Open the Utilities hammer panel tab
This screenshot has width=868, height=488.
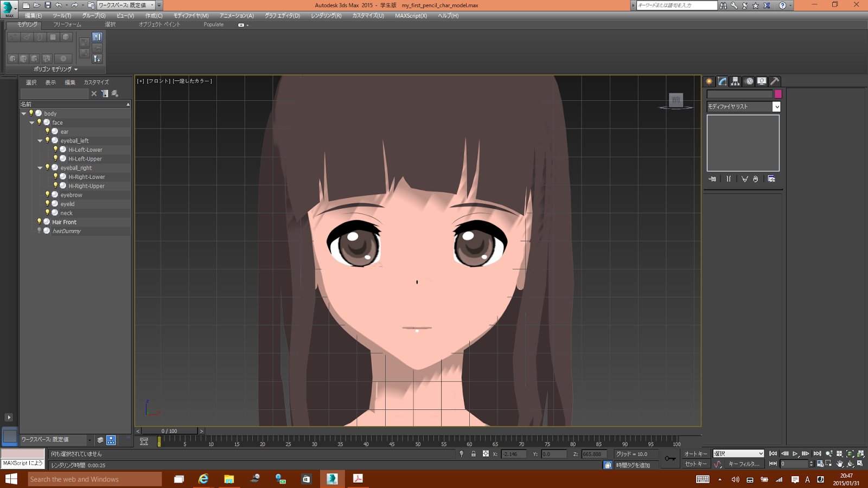(x=775, y=81)
